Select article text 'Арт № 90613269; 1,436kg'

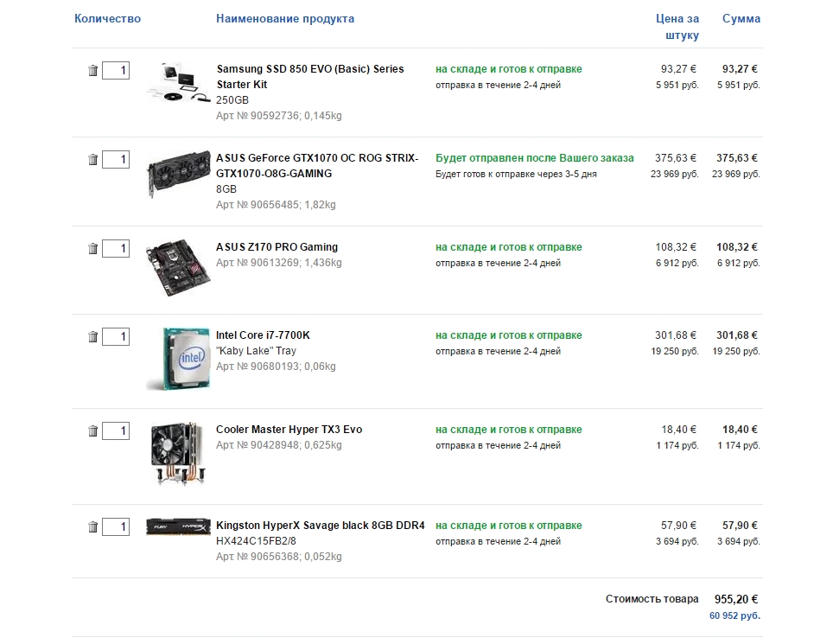(279, 263)
